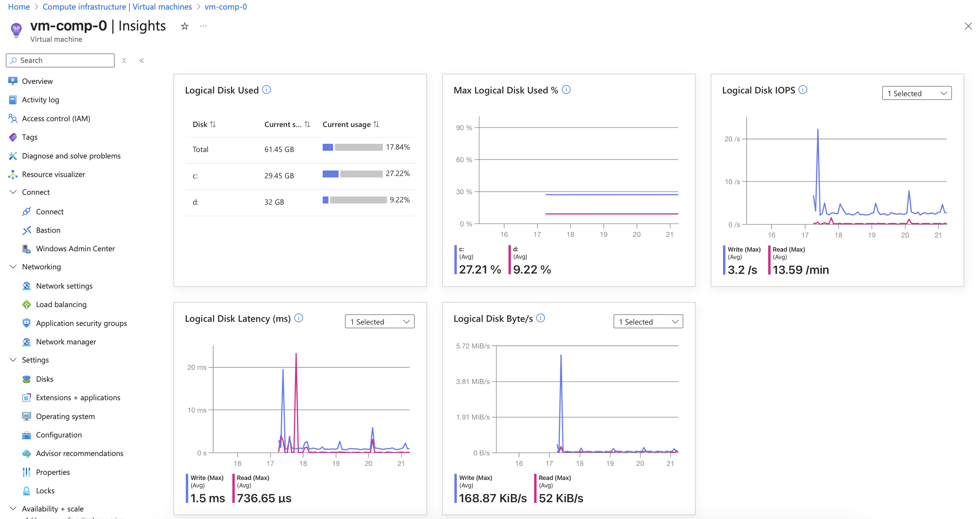This screenshot has width=980, height=519.
Task: Open the 1 Selected dropdown for Logical Disk IOPS
Action: (916, 93)
